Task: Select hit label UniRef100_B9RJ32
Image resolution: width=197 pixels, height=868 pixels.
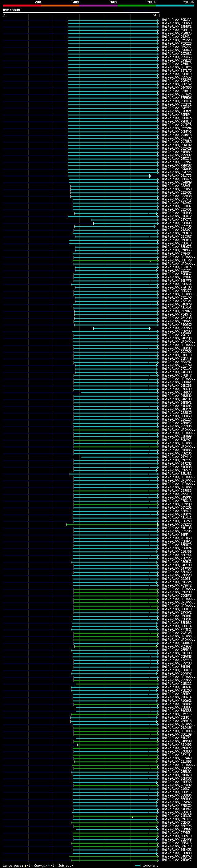Action: (176, 20)
